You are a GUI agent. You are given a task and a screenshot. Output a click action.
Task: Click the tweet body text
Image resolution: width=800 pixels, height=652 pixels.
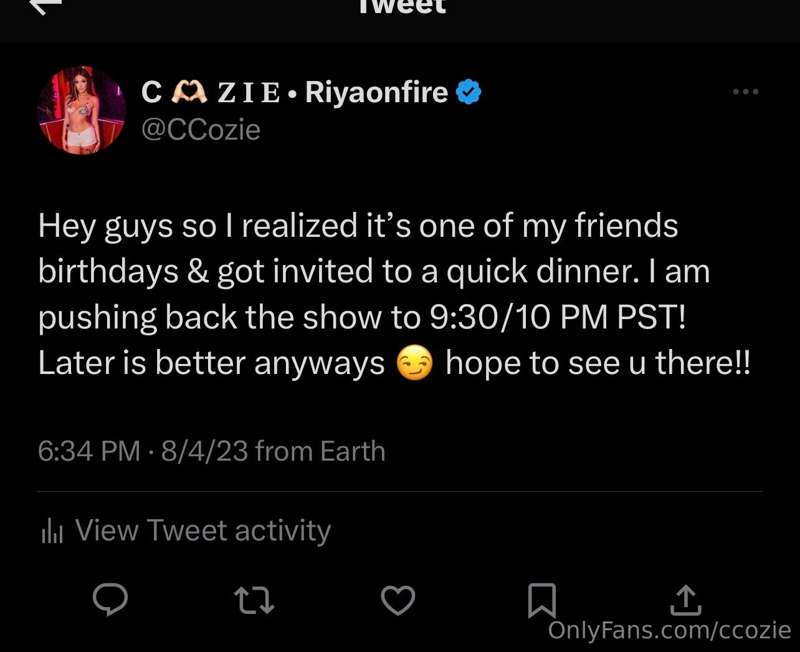click(x=394, y=294)
